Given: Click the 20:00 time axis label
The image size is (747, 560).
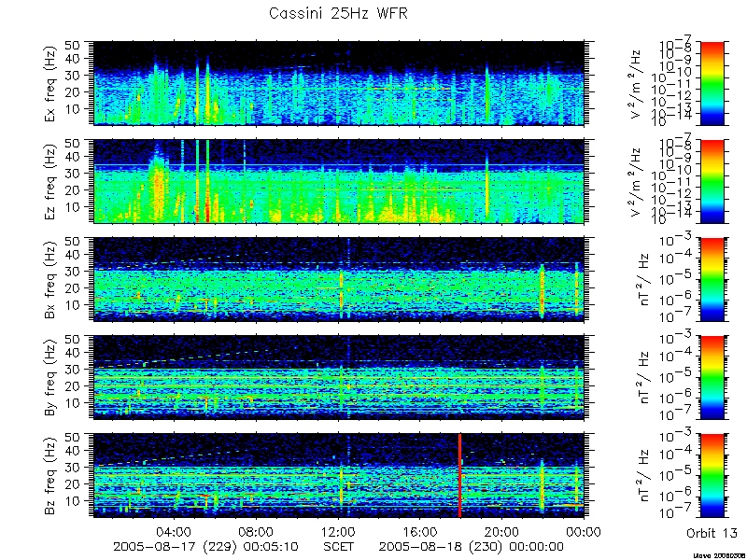Looking at the screenshot, I should (502, 531).
